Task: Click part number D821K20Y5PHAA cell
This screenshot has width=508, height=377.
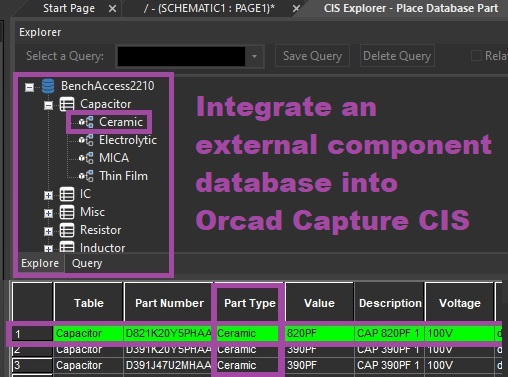Action: pyautogui.click(x=168, y=334)
